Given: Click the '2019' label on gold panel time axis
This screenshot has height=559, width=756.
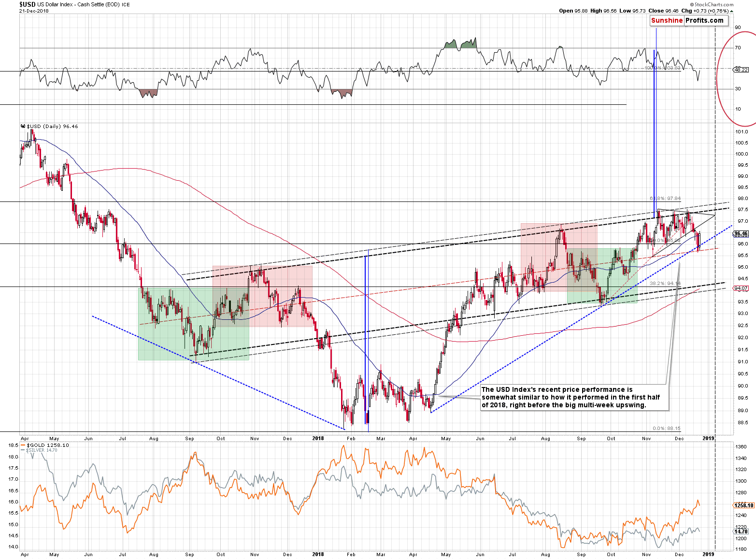Looking at the screenshot, I should 708,554.
